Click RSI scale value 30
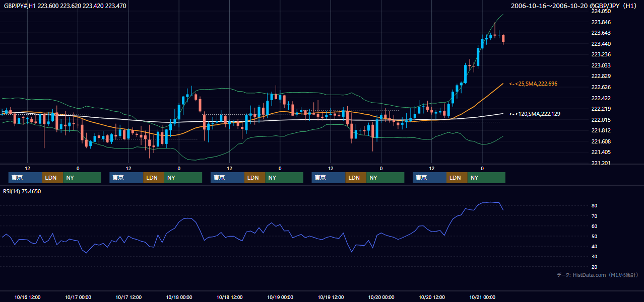Screen dimensions: 644x302 (594, 257)
